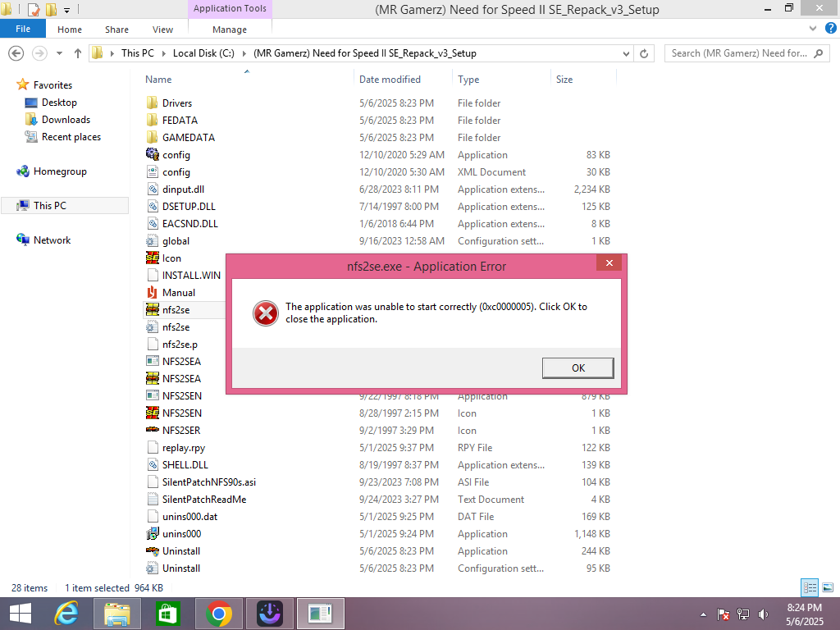Viewport: 840px width, 630px height.
Task: Click the search magnifier icon
Action: coord(818,53)
